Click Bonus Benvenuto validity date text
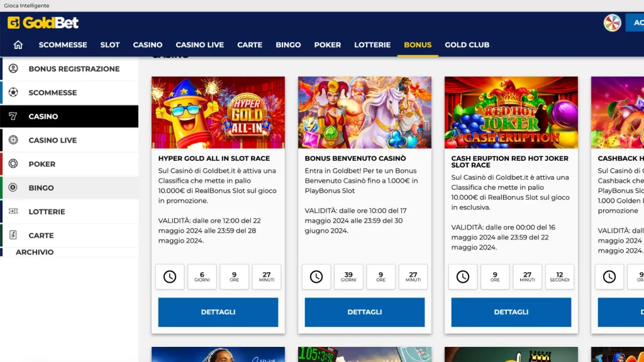 356,221
